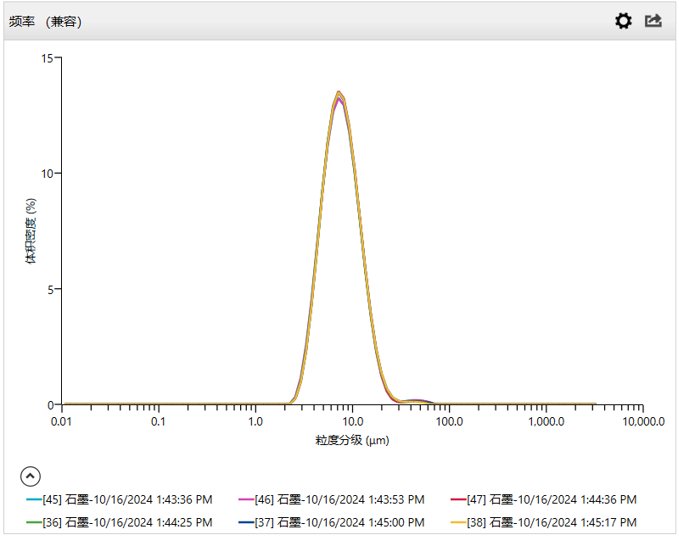Click the dark blue swatch for record 37
This screenshot has width=679, height=536.
(246, 522)
